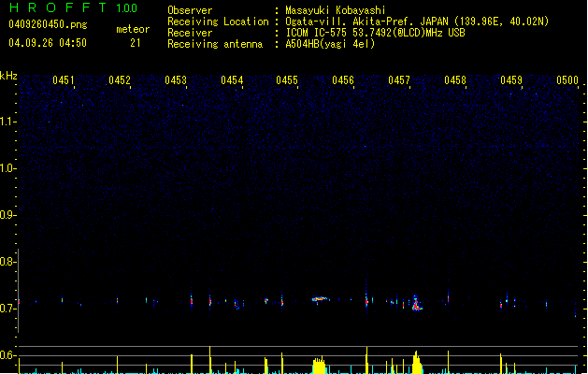Click the 0455 time marker

tap(287, 80)
